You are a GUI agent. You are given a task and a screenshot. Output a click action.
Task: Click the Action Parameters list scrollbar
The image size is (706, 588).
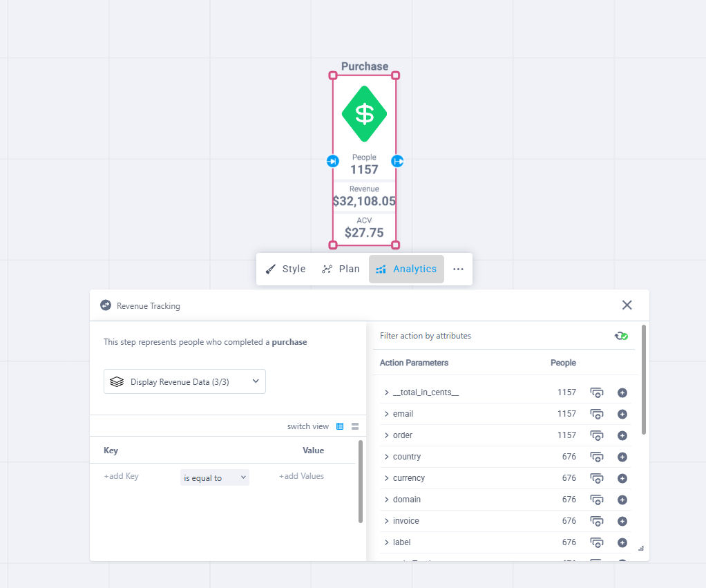click(x=644, y=379)
